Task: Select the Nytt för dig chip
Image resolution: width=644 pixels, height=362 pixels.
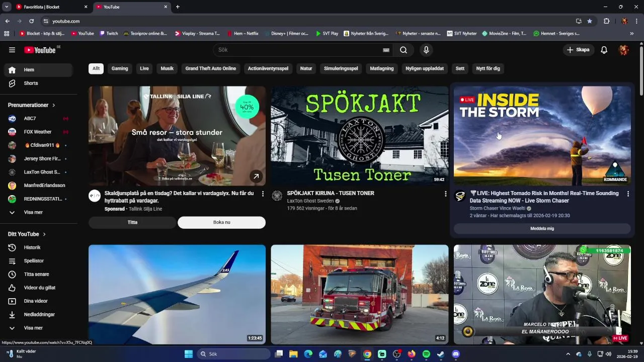Action: coord(488,68)
